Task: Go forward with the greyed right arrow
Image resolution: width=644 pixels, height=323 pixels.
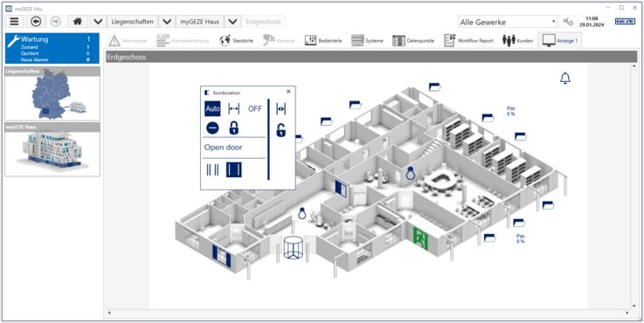Action: pyautogui.click(x=56, y=21)
